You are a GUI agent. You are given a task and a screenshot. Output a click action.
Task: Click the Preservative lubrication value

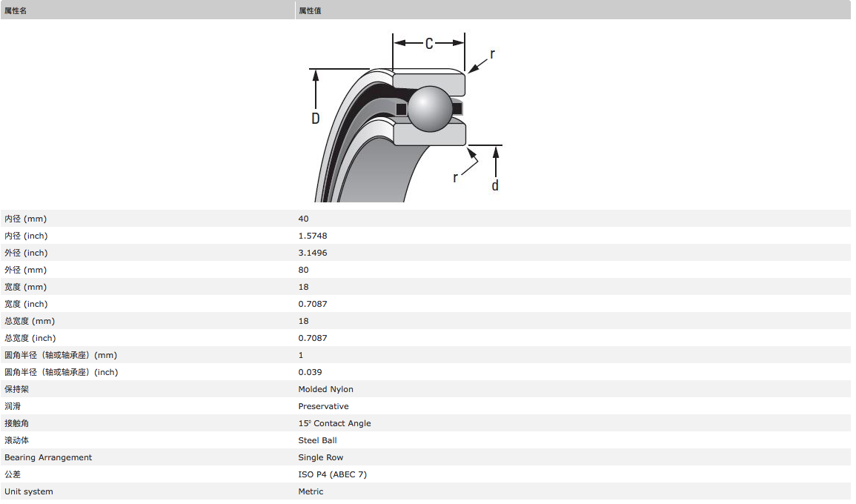pos(324,406)
